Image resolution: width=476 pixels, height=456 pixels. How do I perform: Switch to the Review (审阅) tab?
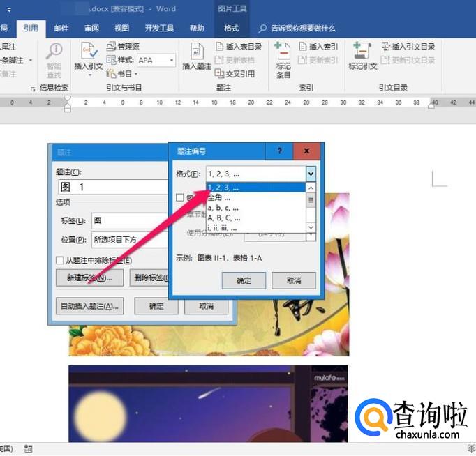coord(91,29)
